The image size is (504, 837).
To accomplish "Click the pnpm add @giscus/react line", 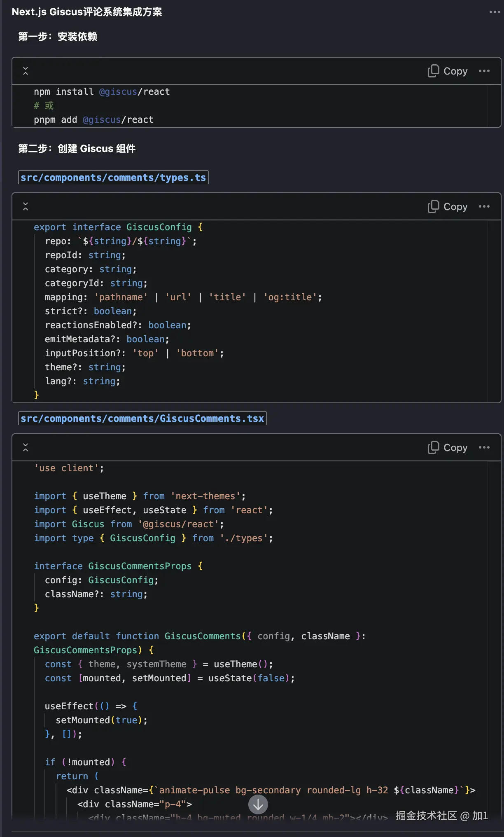I will pyautogui.click(x=93, y=120).
